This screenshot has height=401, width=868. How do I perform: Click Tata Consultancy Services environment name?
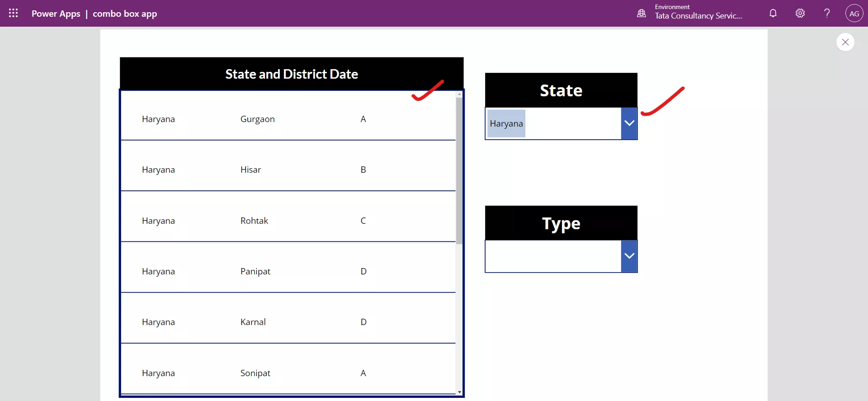click(698, 16)
